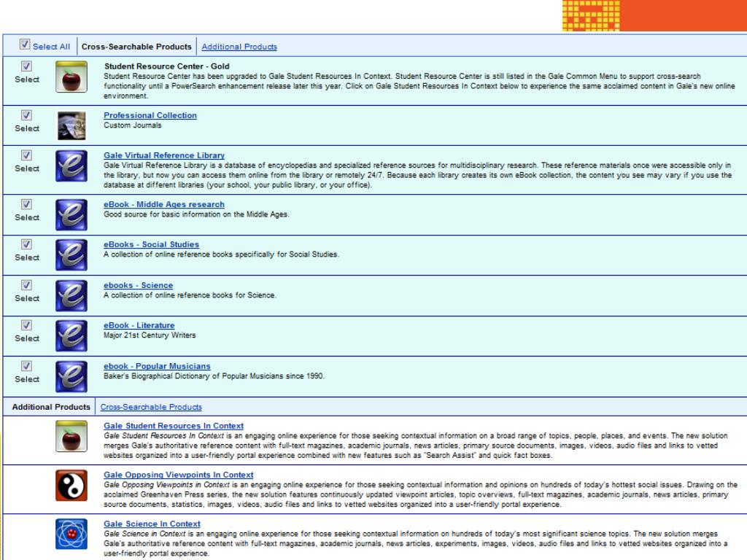Click Cross-Searchable Products heading in top header
Screen dimensions: 747x560
tap(136, 47)
